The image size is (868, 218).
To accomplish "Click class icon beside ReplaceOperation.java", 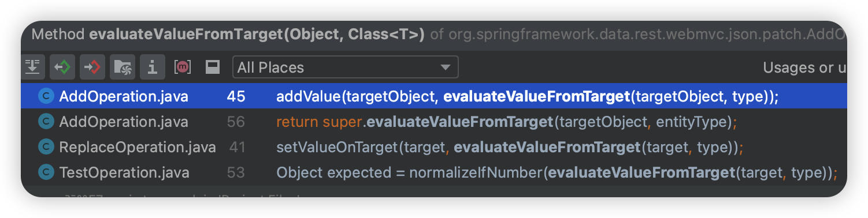I will [x=46, y=147].
